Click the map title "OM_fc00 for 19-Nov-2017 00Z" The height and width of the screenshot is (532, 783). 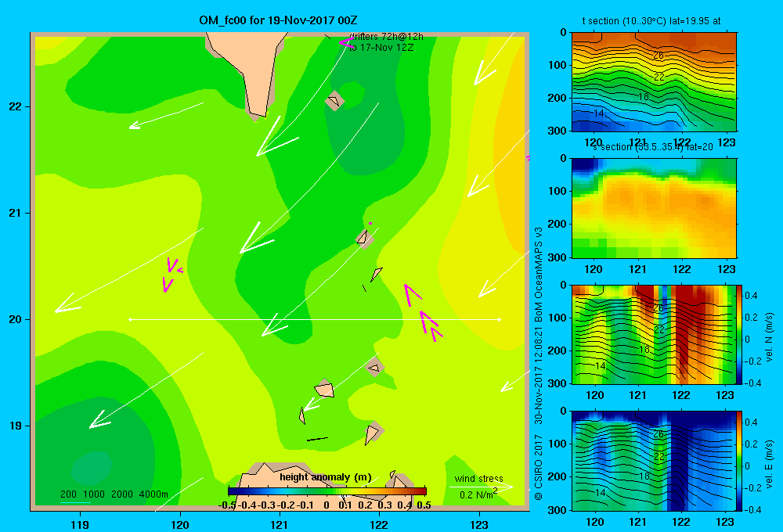278,20
